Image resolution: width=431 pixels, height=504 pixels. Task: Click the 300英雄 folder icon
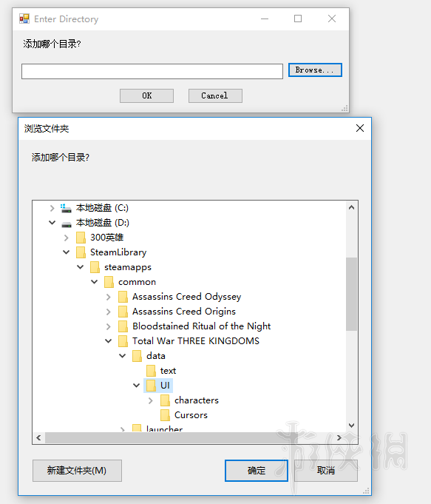click(81, 238)
